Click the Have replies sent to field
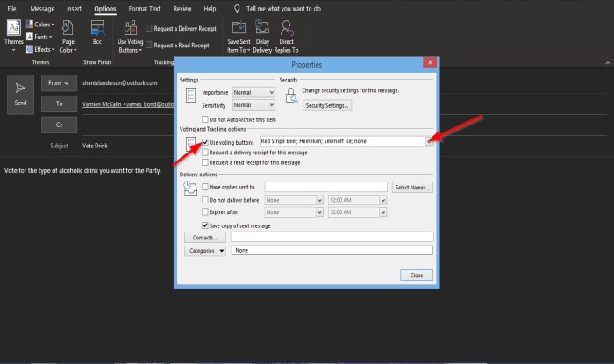The width and height of the screenshot is (614, 364). tap(325, 187)
